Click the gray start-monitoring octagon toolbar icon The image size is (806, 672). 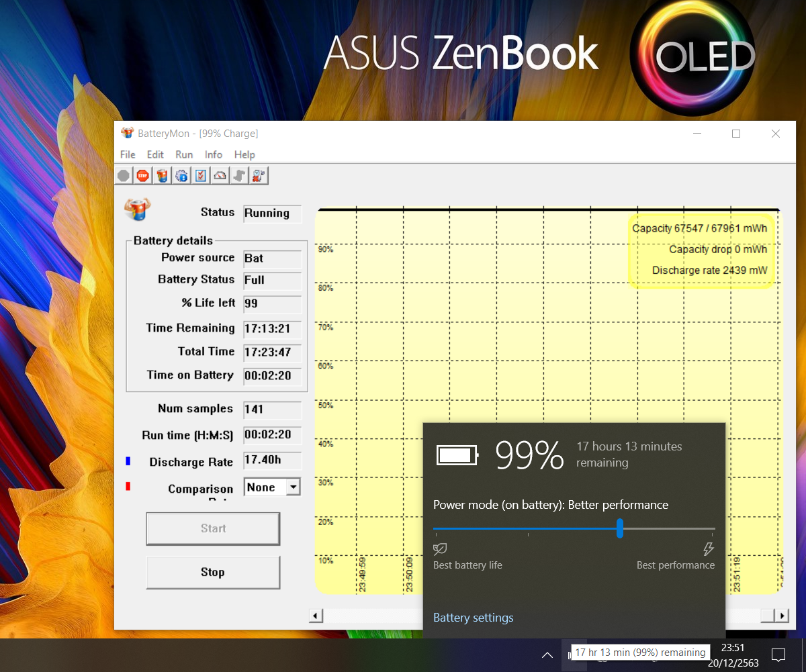[124, 176]
